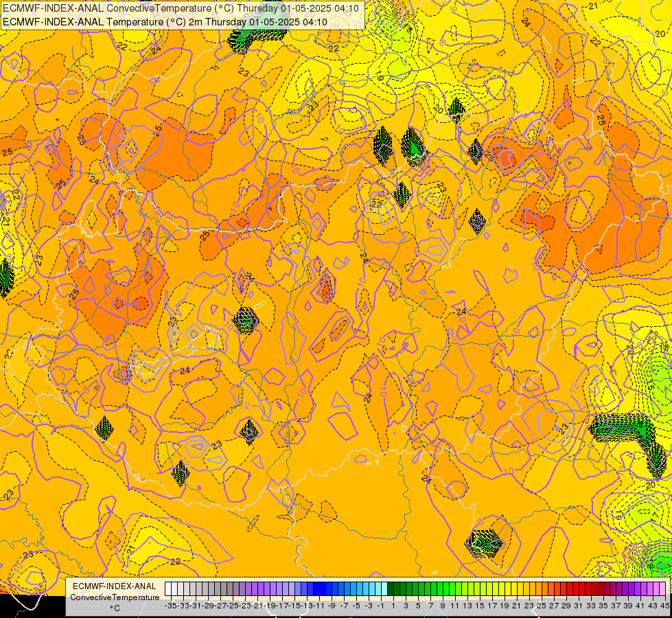This screenshot has height=618, width=672.
Task: Click the -9 legend scale value
Action: [x=332, y=606]
